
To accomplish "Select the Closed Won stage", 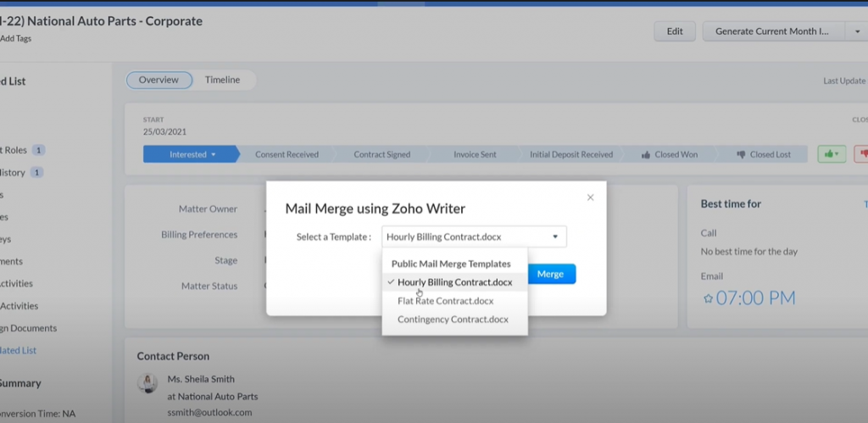I will click(x=669, y=154).
